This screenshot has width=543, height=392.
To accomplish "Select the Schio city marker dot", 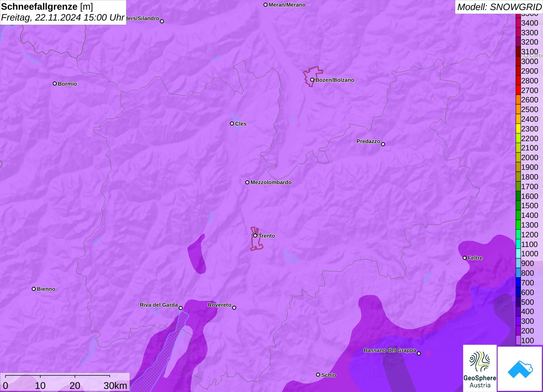I will pyautogui.click(x=318, y=375).
